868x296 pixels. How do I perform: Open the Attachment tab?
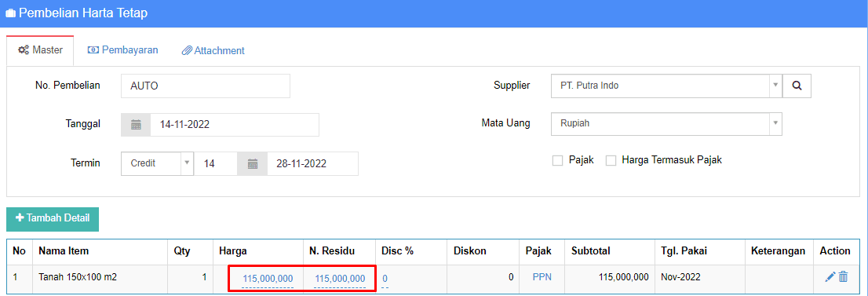point(213,50)
